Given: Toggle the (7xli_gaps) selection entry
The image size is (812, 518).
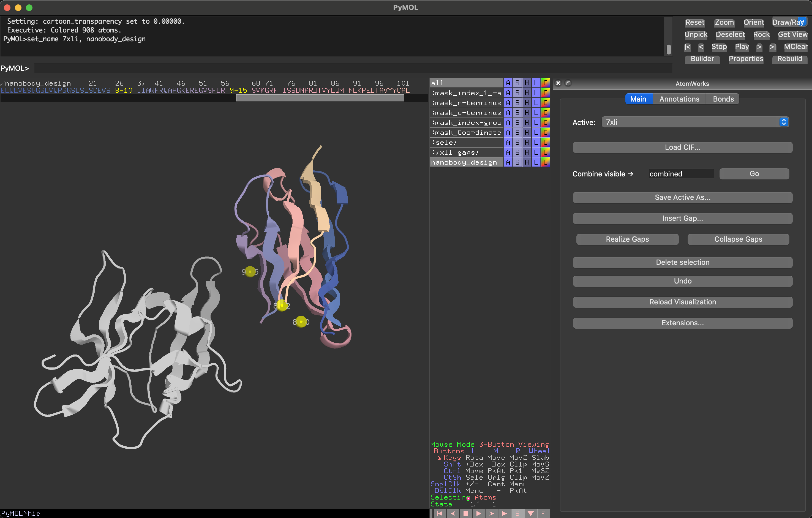Looking at the screenshot, I should click(x=466, y=152).
